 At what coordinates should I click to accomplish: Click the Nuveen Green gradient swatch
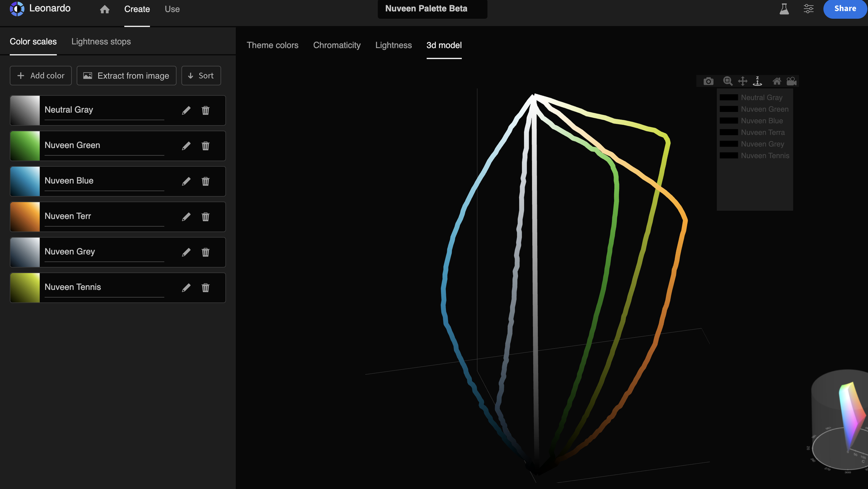click(x=25, y=146)
